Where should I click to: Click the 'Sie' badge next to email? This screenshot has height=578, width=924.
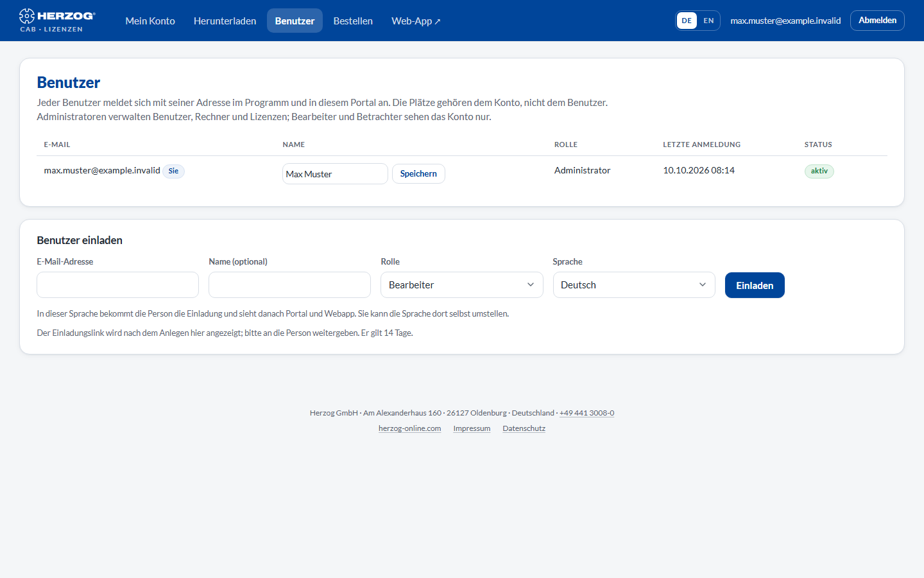coord(173,171)
